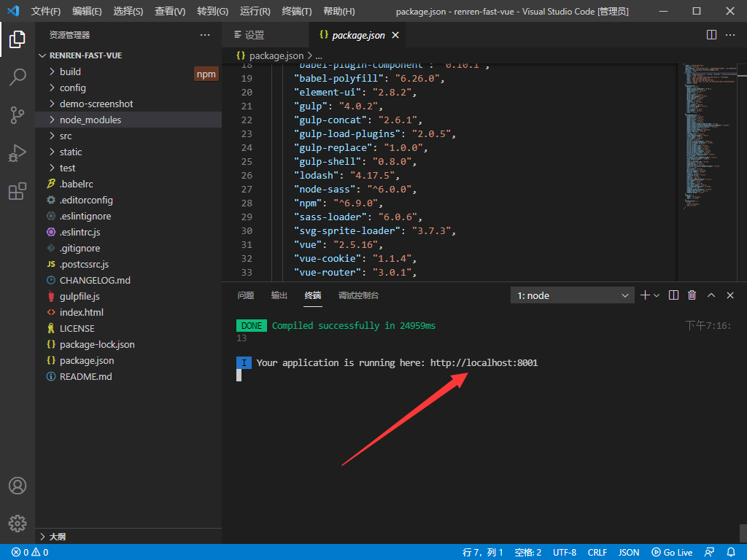Click the feedback icon in status bar
747x560 pixels.
click(709, 553)
